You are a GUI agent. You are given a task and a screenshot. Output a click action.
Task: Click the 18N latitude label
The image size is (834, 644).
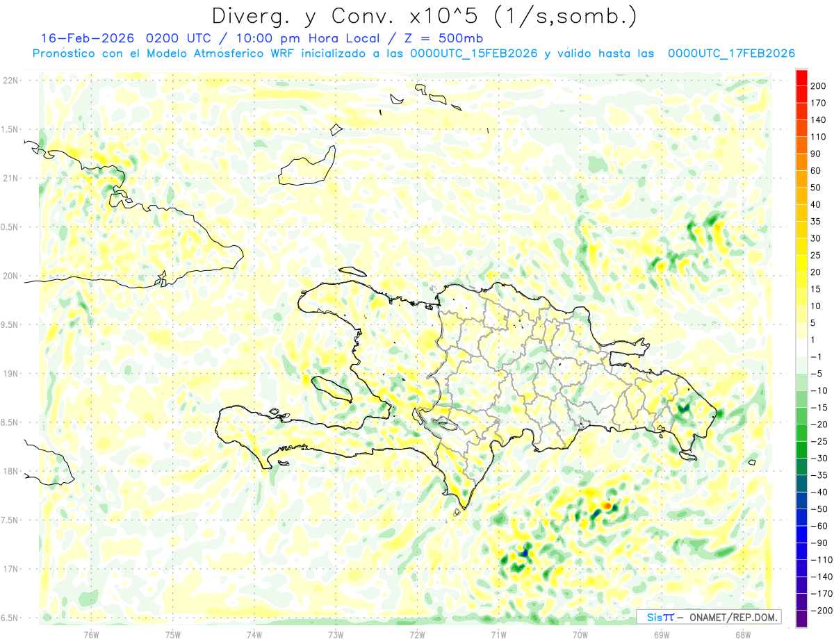click(x=10, y=471)
